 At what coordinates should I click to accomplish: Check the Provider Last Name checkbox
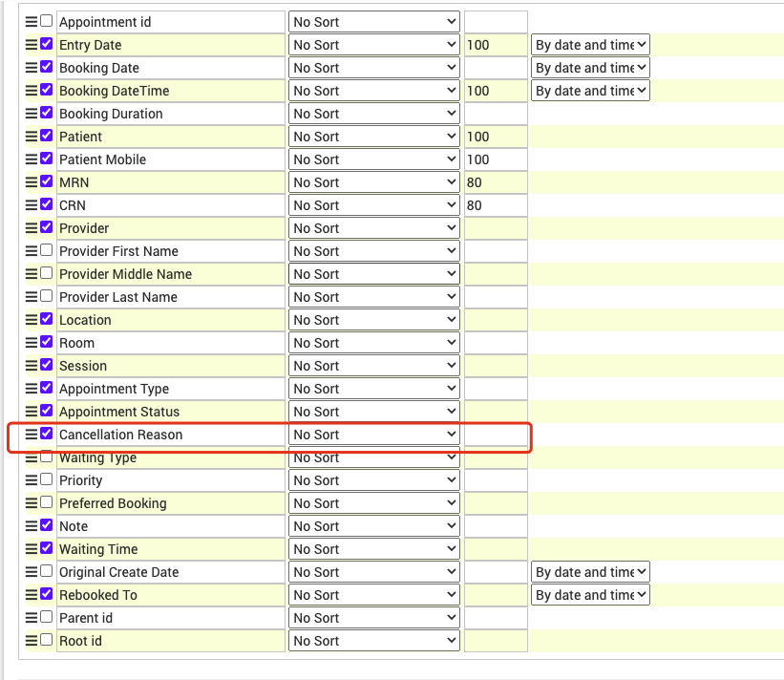pos(46,296)
